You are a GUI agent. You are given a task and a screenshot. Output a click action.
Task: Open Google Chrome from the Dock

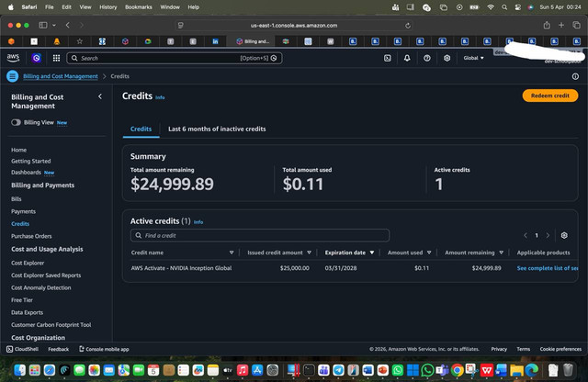(x=457, y=370)
